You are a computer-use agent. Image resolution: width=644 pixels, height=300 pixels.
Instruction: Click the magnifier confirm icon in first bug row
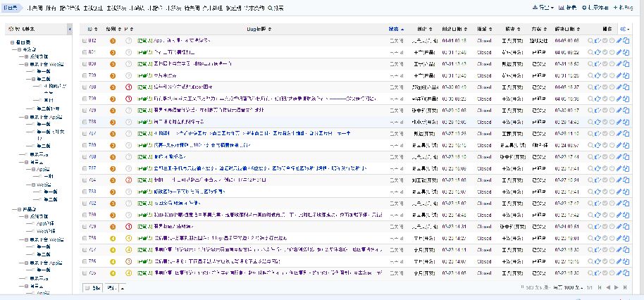coord(591,41)
